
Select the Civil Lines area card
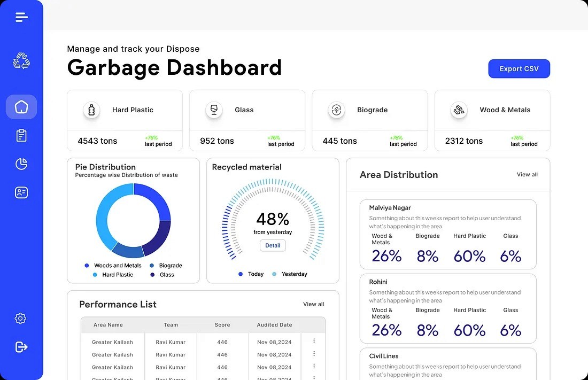click(x=448, y=364)
